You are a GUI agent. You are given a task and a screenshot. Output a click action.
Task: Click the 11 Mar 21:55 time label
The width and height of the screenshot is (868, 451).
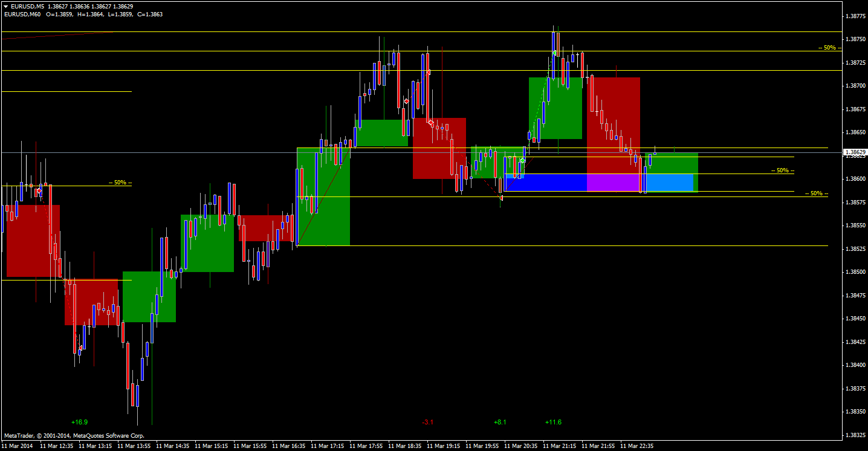598,446
